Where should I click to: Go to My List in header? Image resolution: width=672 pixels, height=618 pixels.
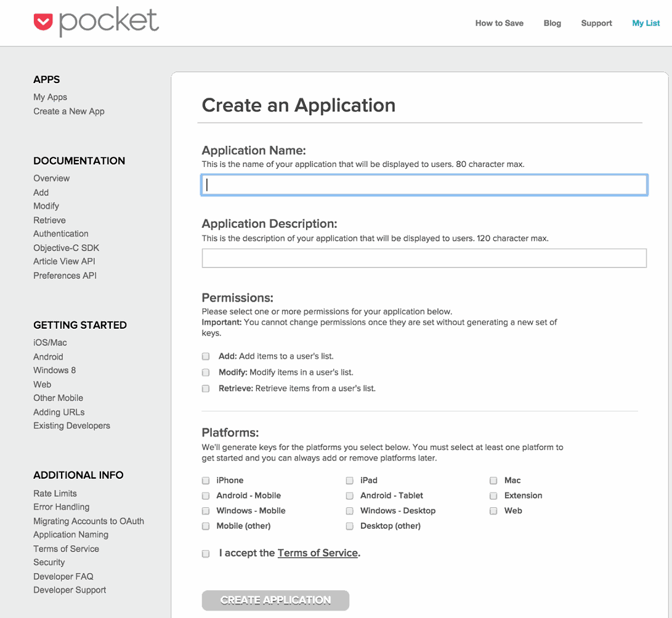point(646,23)
